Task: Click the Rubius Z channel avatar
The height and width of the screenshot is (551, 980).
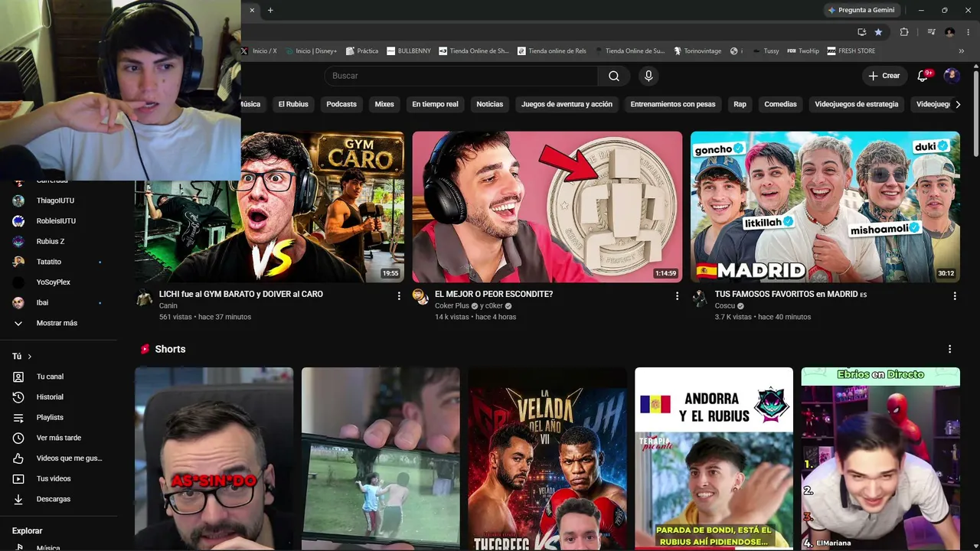Action: (18, 242)
